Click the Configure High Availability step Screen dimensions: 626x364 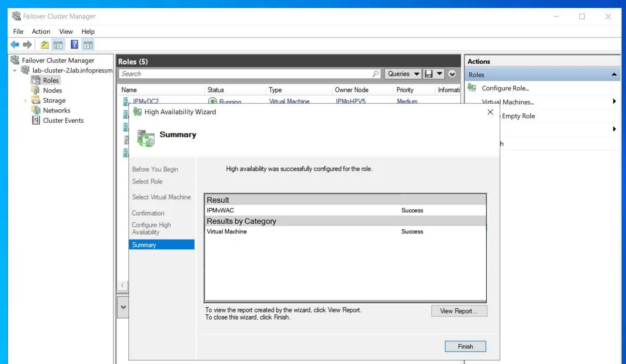pyautogui.click(x=152, y=228)
